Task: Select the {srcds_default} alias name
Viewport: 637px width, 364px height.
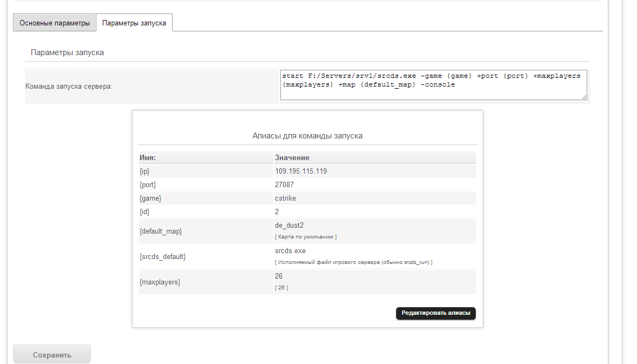Action: 162,256
